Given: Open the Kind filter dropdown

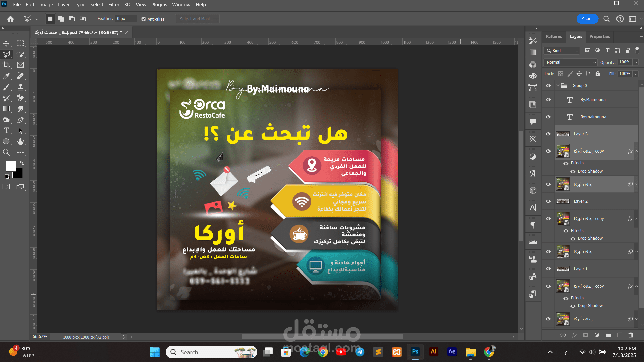Looking at the screenshot, I should pyautogui.click(x=562, y=51).
